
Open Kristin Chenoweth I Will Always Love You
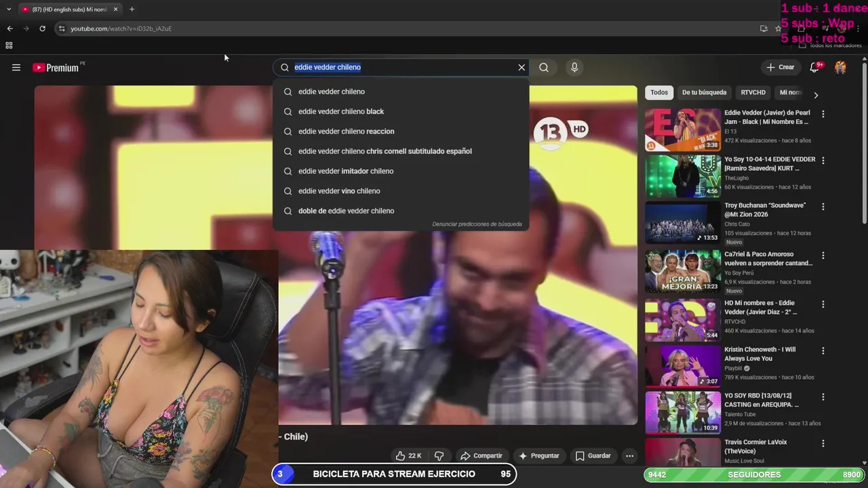pyautogui.click(x=759, y=354)
